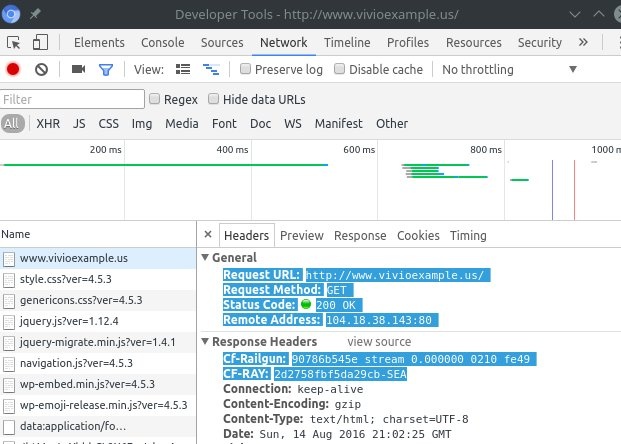
Task: Select the Headers tab of request
Action: coord(246,236)
